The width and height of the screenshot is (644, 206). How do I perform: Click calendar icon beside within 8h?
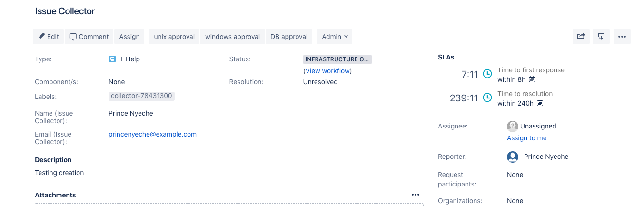tap(532, 79)
